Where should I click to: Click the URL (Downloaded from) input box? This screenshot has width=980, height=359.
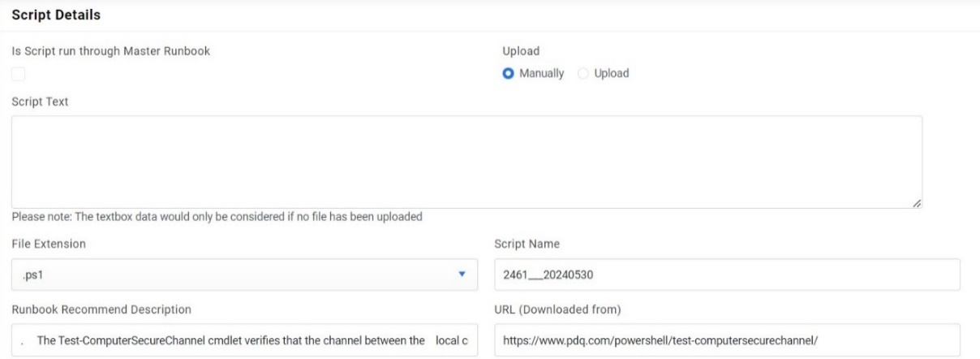coord(727,340)
